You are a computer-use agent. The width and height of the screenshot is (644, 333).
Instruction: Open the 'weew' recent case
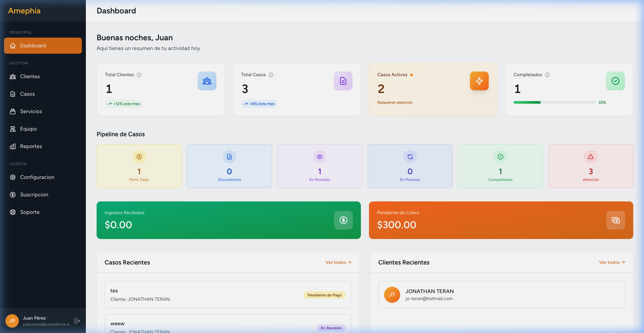point(228,324)
